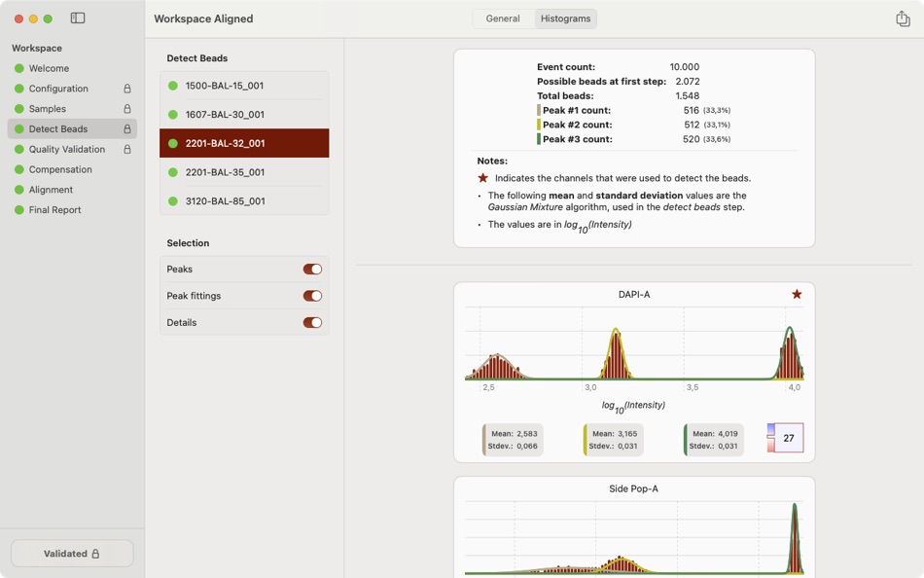Turn off the Peaks switch
Viewport: 924px width, 578px height.
[x=312, y=269]
